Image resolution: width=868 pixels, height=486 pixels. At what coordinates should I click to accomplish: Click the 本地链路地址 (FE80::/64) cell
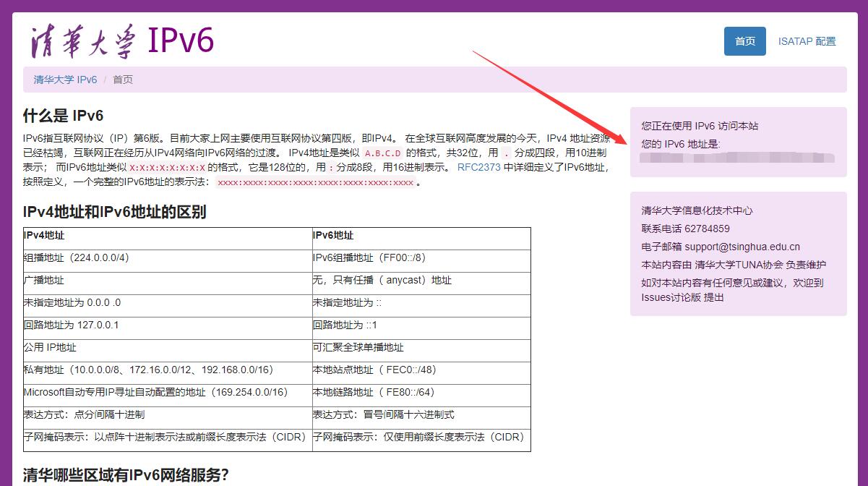(x=421, y=395)
